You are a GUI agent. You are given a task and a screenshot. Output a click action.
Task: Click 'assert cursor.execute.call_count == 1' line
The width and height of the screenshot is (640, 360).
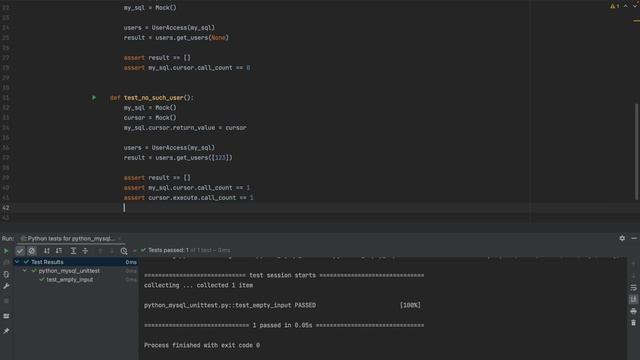pyautogui.click(x=189, y=198)
